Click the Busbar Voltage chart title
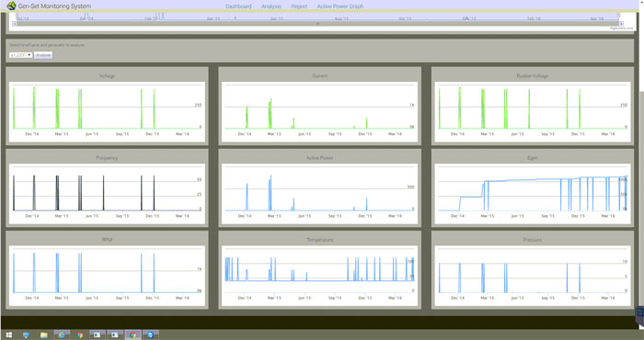This screenshot has height=340, width=644. (x=533, y=76)
